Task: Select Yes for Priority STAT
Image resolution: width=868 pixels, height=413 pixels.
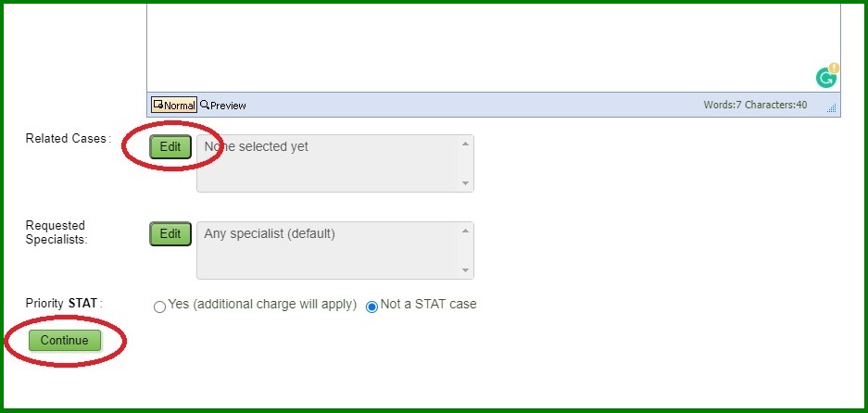Action: point(160,307)
